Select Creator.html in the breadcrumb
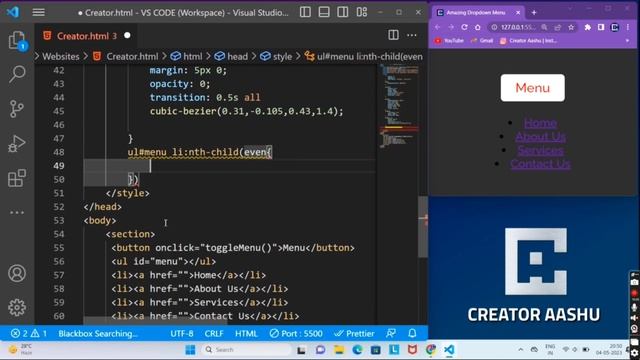The width and height of the screenshot is (640, 360). [132, 56]
